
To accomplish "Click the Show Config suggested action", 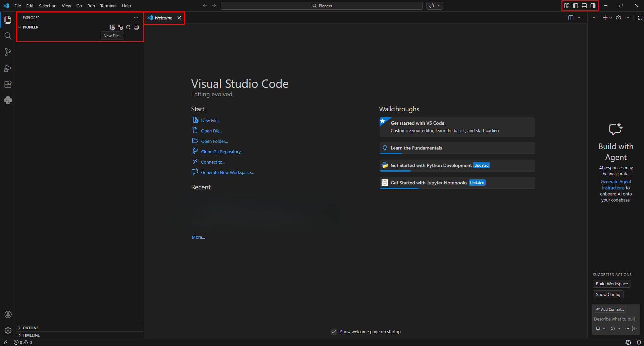I will click(608, 294).
